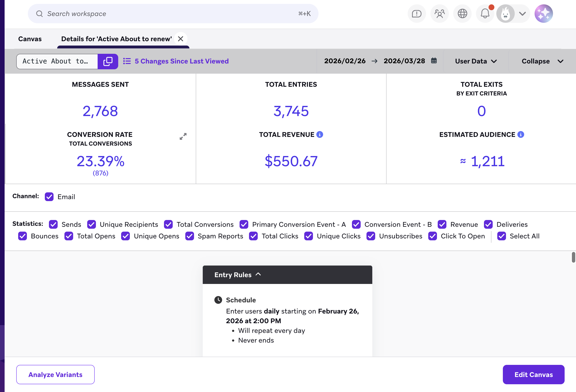The width and height of the screenshot is (576, 392).
Task: Show Total Revenue info tooltip
Action: tap(320, 134)
